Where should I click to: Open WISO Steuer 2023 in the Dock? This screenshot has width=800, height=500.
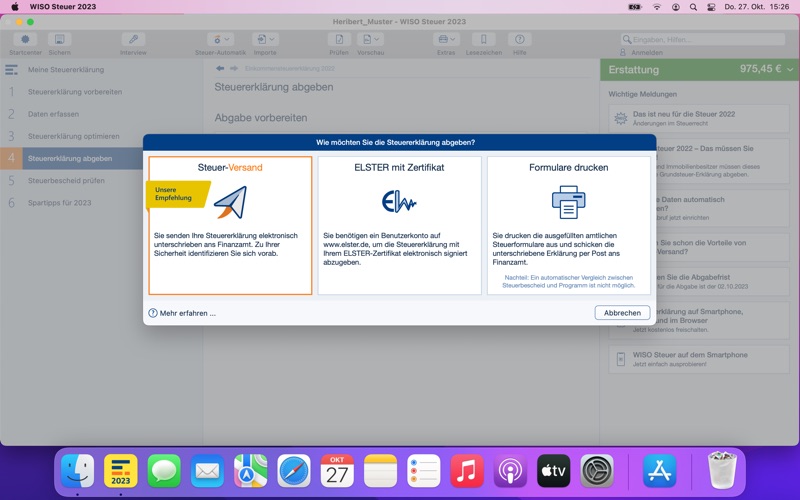[x=121, y=470]
